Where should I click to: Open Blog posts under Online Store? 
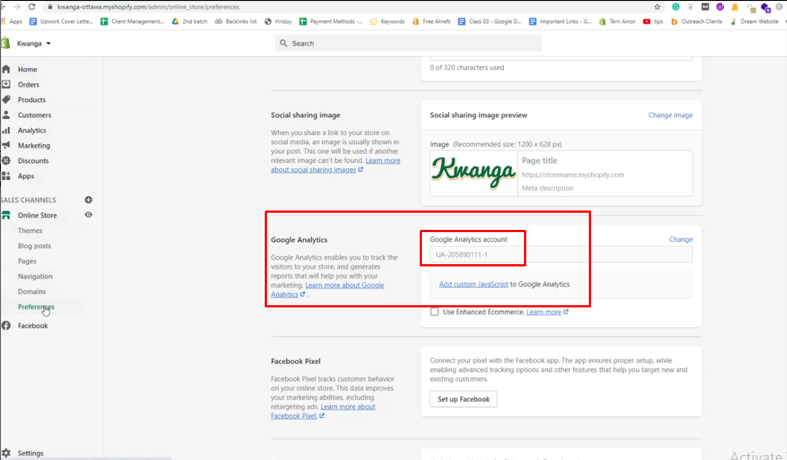pyautogui.click(x=34, y=246)
